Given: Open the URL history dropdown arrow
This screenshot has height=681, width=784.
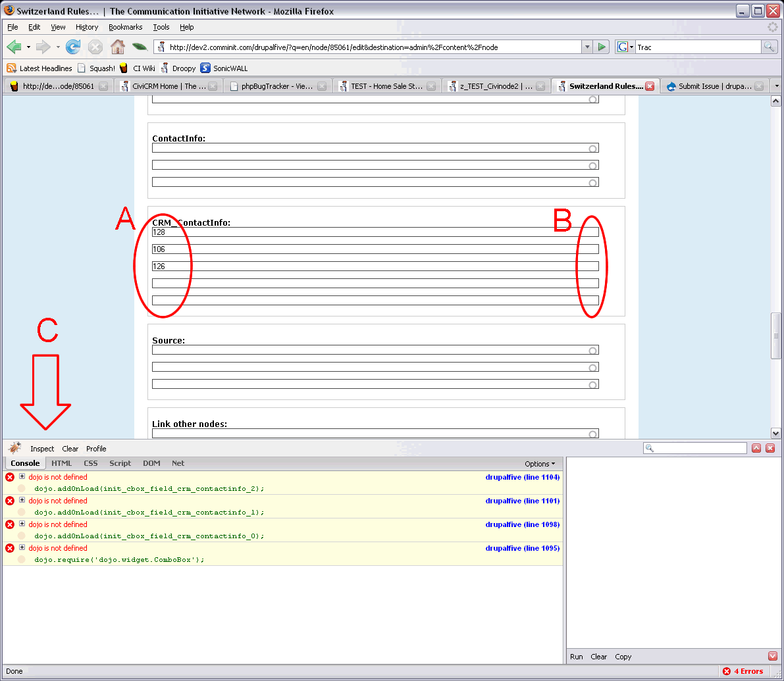Looking at the screenshot, I should click(x=587, y=47).
